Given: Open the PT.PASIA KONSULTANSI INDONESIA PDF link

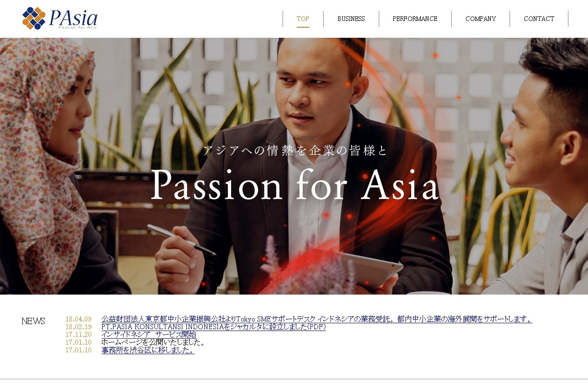Looking at the screenshot, I should (213, 327).
